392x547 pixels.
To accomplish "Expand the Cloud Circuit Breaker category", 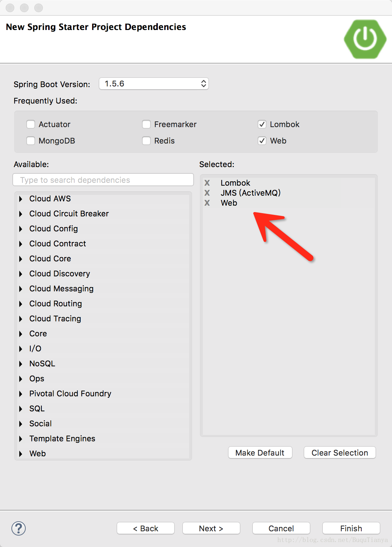I will [x=21, y=214].
